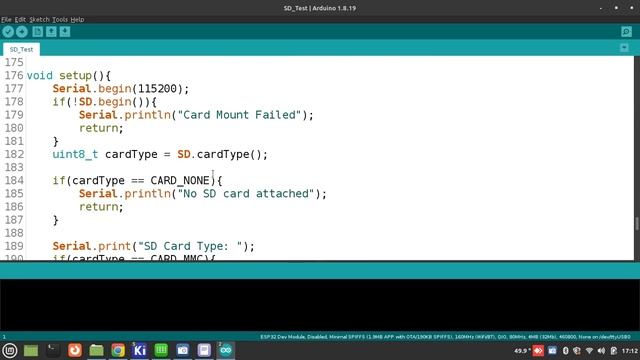Click the "No SD card attached" string
The image size is (640, 360).
(x=246, y=193)
